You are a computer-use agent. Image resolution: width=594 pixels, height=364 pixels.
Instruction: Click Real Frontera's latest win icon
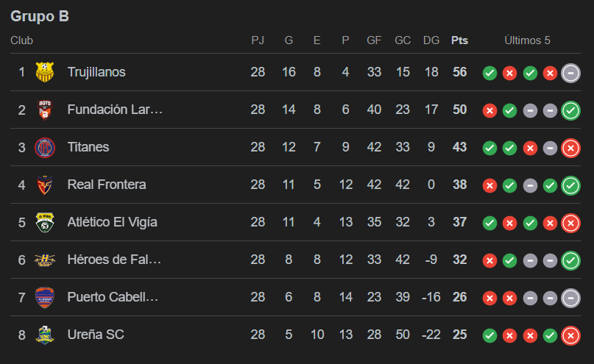570,185
